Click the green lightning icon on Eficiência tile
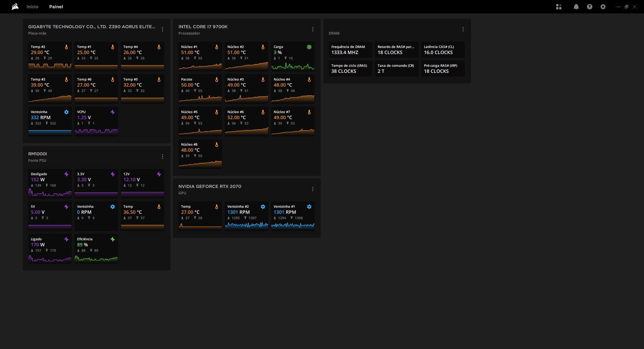The width and height of the screenshot is (644, 349). [113, 239]
